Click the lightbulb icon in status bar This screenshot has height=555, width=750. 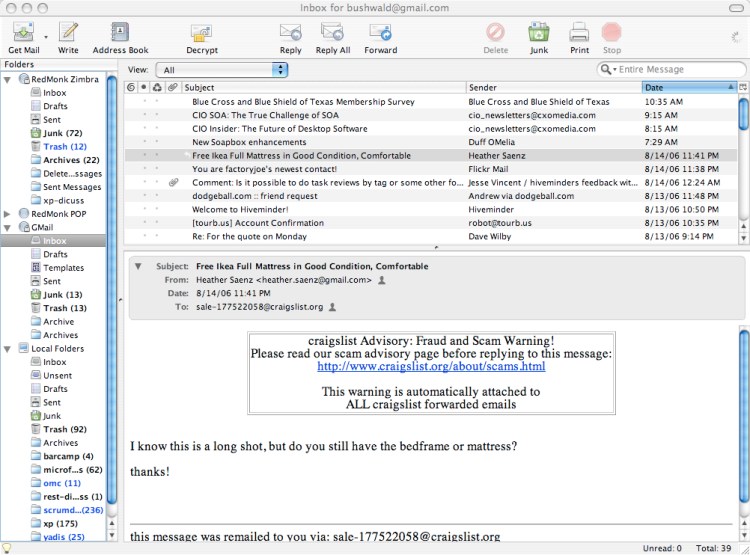click(7, 548)
